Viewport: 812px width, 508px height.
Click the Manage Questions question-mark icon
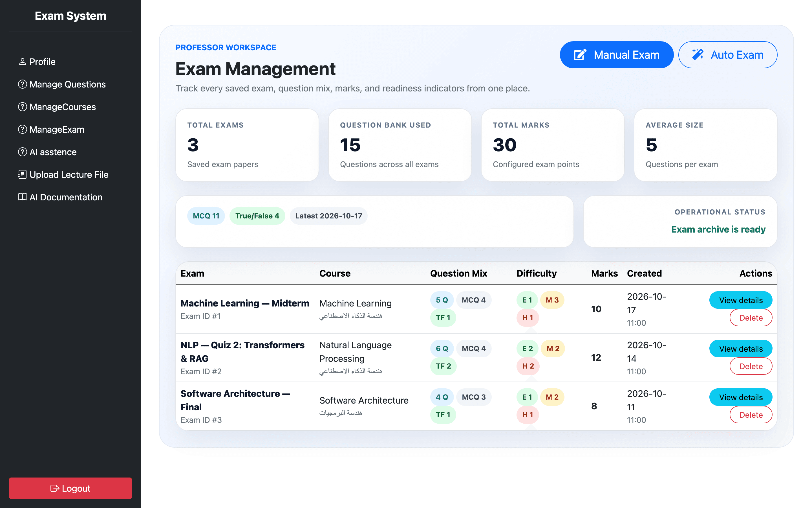click(23, 84)
